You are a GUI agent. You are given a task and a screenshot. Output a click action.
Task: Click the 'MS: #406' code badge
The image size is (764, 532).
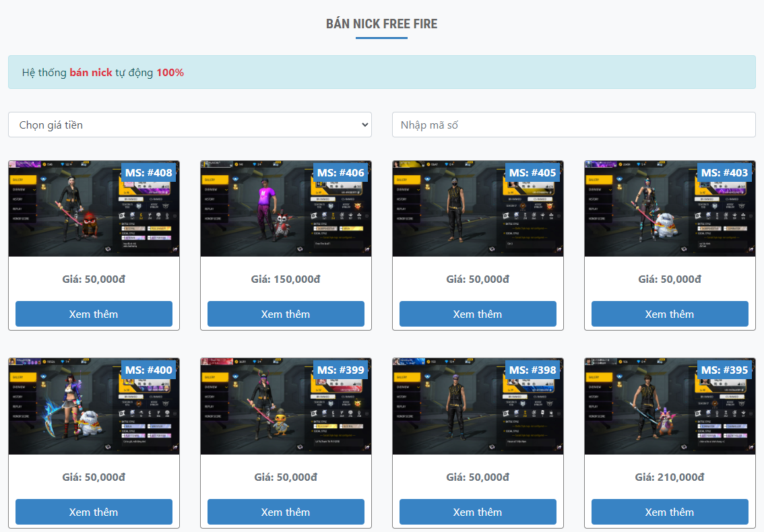click(x=341, y=172)
